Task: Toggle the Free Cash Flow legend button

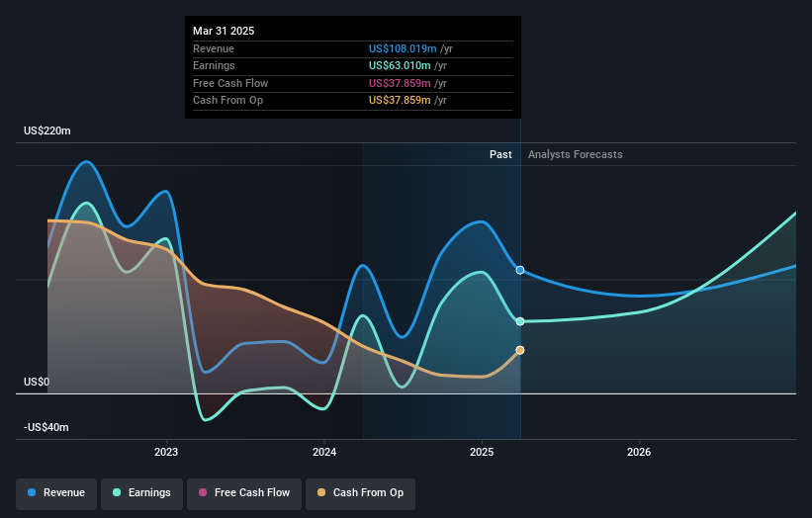Action: pyautogui.click(x=244, y=493)
